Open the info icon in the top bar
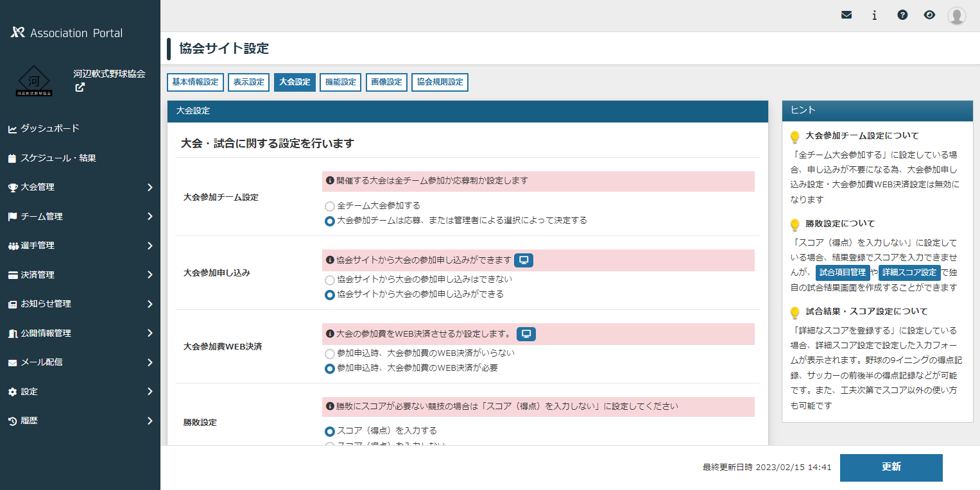Screen dimensions: 980x490 click(874, 14)
